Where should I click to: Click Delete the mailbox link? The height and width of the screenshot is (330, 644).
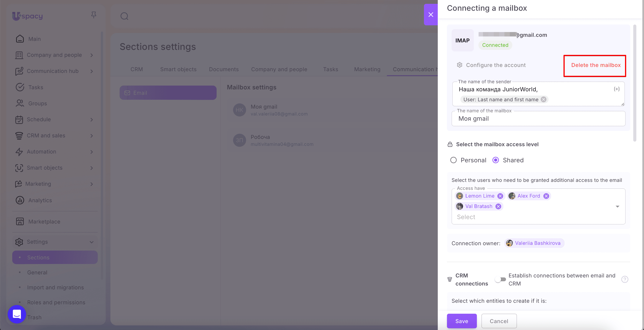coord(596,65)
